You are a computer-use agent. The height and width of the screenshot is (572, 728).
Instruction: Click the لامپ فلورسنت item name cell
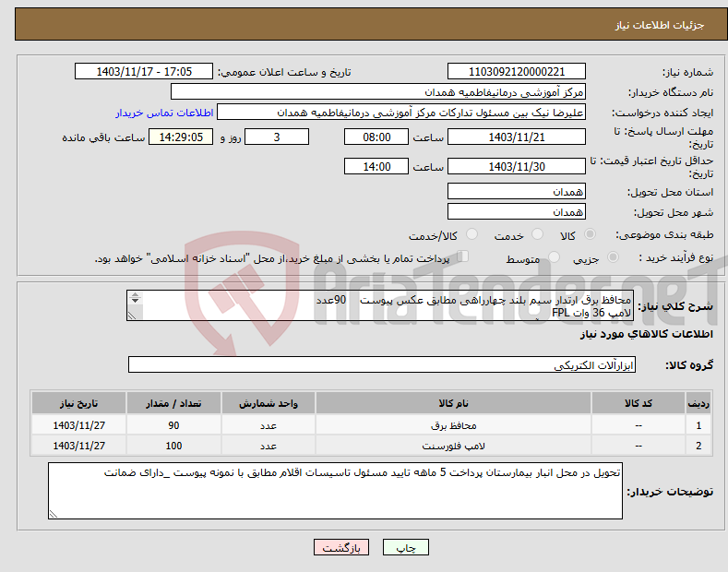click(x=453, y=446)
